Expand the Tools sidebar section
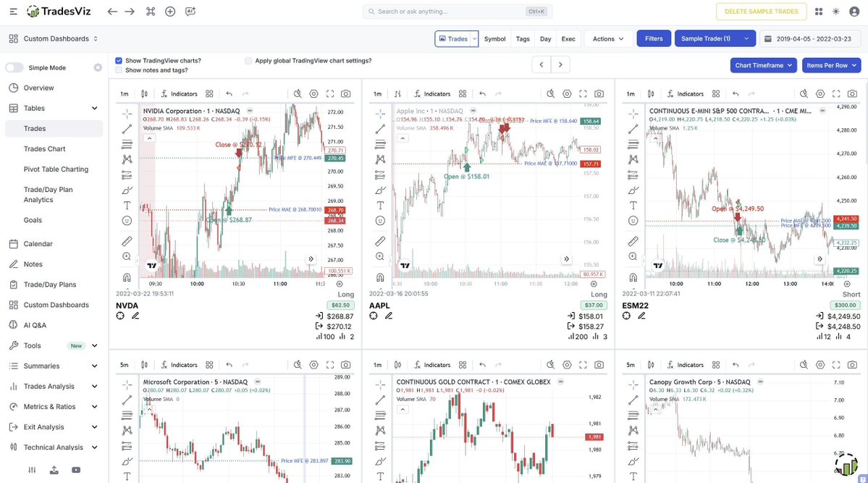The height and width of the screenshot is (483, 868). 95,345
